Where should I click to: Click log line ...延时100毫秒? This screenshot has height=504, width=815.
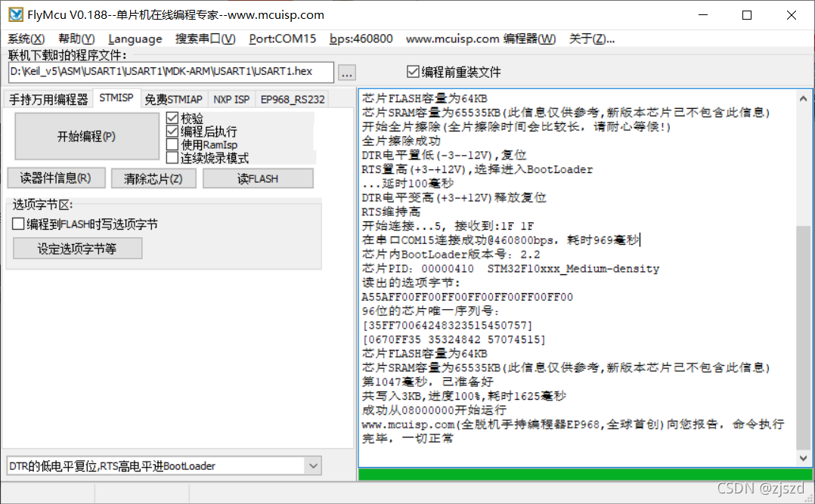click(408, 184)
